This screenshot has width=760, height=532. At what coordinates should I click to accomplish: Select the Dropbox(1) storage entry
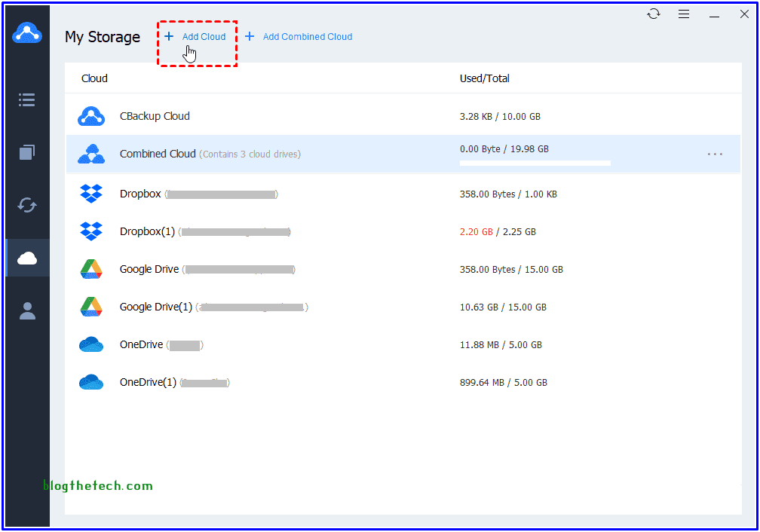pos(147,232)
